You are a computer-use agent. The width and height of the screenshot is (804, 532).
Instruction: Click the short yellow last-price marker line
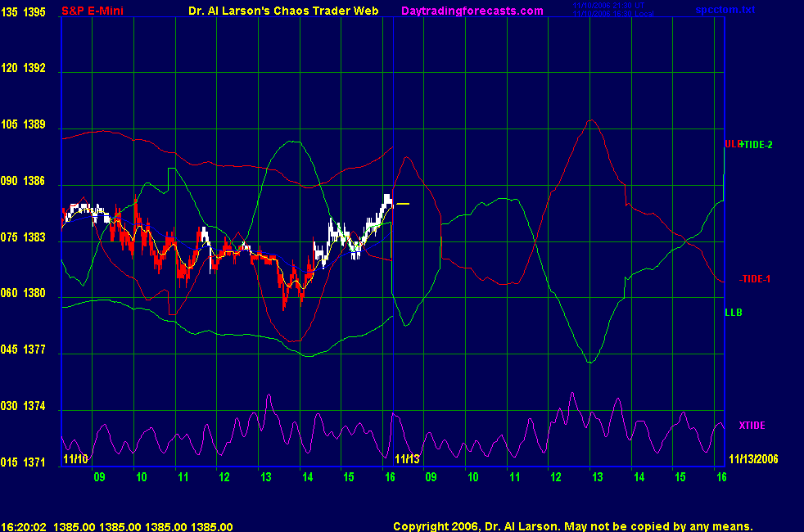[403, 204]
